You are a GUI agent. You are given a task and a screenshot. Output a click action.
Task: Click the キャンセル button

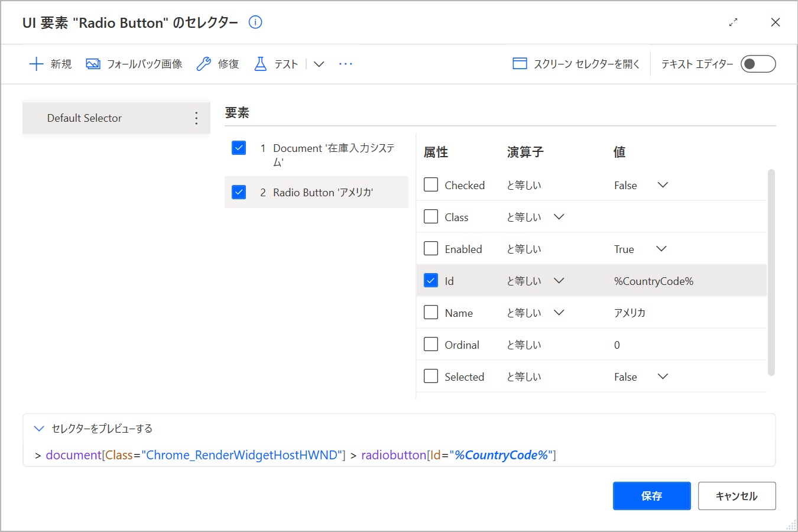coord(737,496)
